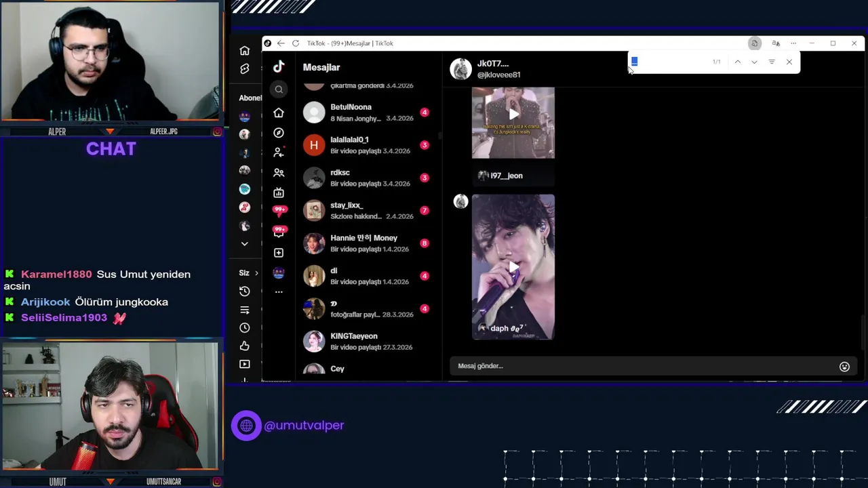The width and height of the screenshot is (868, 488).
Task: Click the 'Mesajlar' heading
Action: (x=321, y=67)
